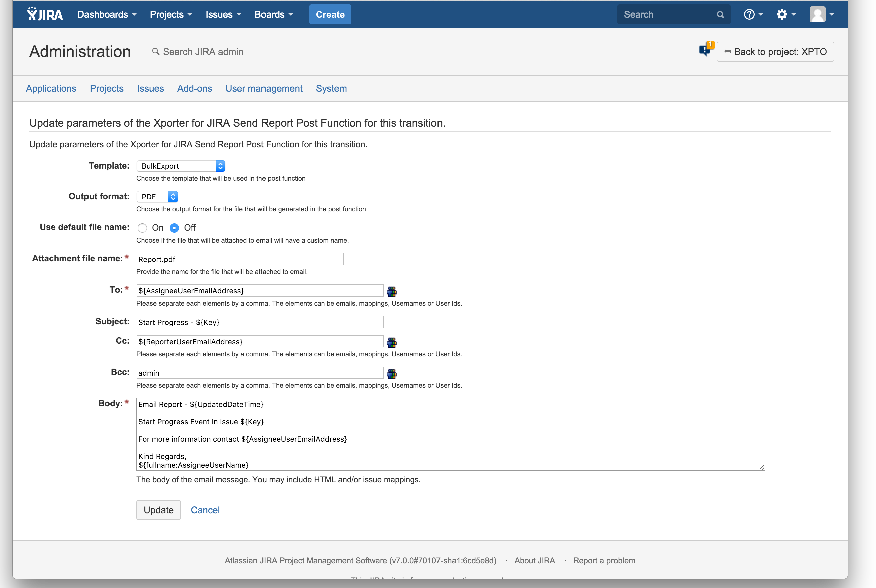Click the JIRA logo icon
The width and height of the screenshot is (876, 588).
pyautogui.click(x=45, y=14)
